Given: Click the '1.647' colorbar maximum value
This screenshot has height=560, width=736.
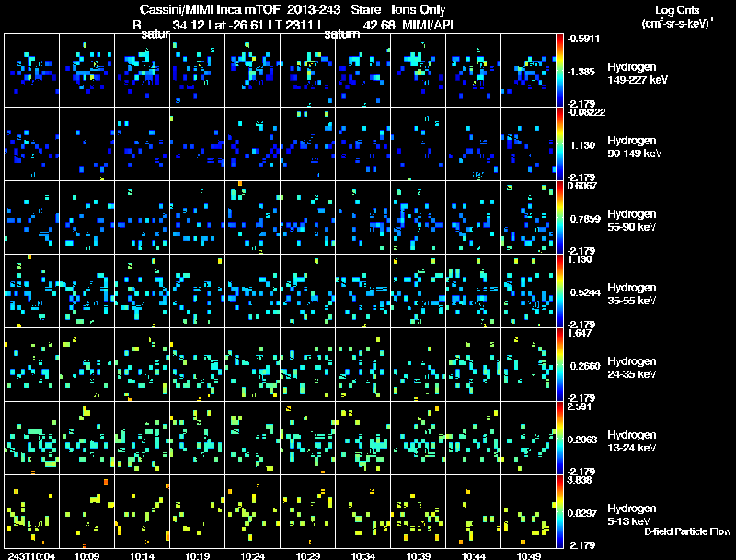Looking at the screenshot, I should (x=580, y=333).
